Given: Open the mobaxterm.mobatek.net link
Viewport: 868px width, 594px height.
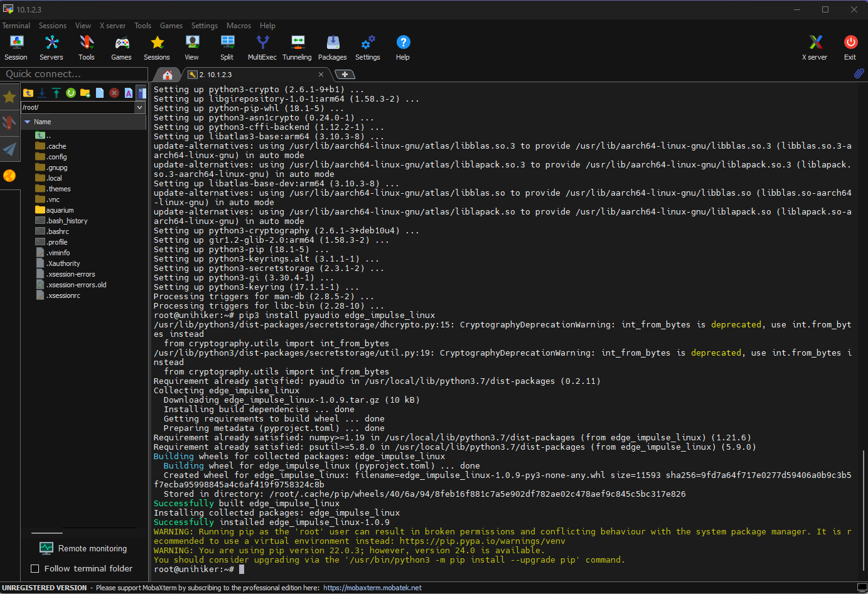Looking at the screenshot, I should [372, 588].
